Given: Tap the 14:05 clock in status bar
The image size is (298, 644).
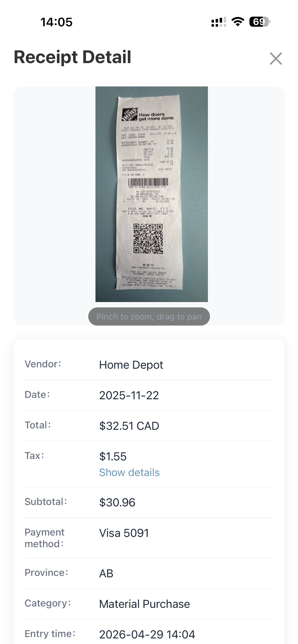Looking at the screenshot, I should click(x=57, y=22).
